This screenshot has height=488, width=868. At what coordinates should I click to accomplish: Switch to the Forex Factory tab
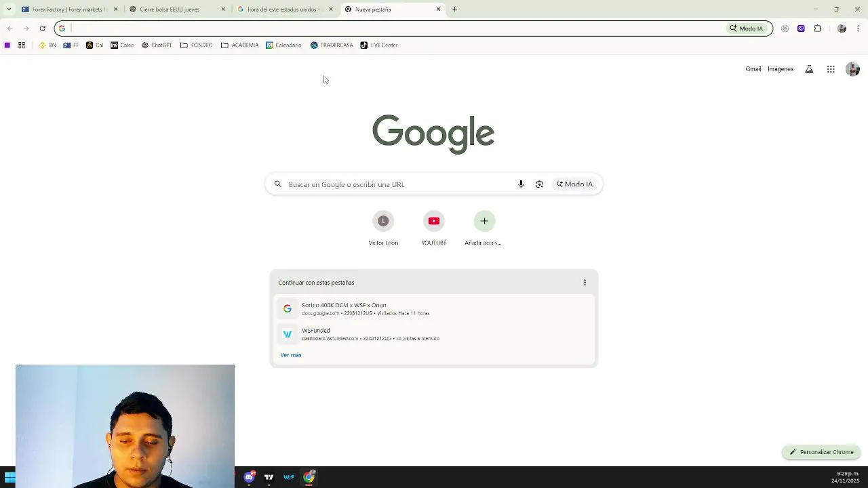(69, 9)
